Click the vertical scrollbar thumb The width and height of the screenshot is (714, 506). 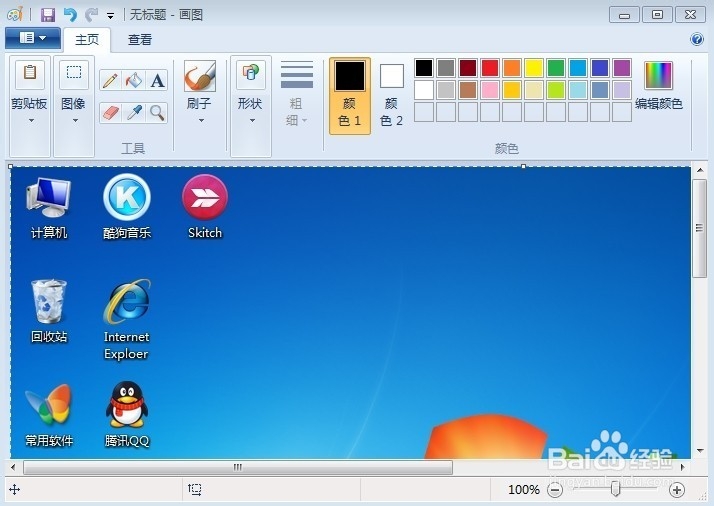[699, 228]
